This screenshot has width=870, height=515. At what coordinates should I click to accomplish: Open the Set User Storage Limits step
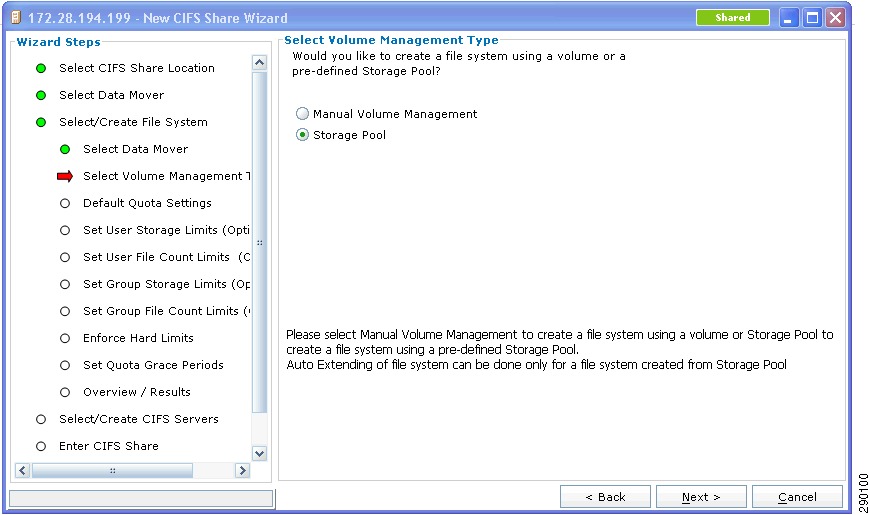coord(166,230)
